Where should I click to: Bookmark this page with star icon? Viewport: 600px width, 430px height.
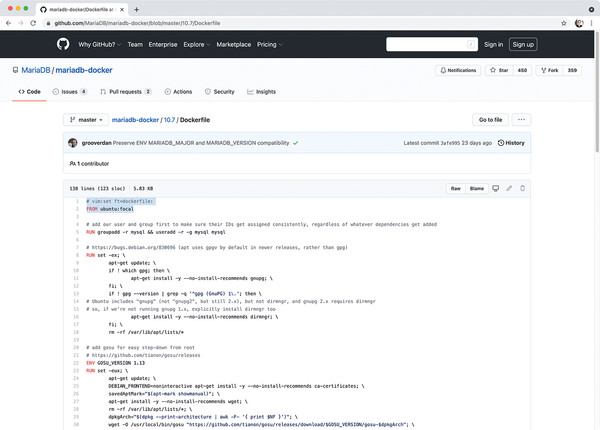[564, 23]
